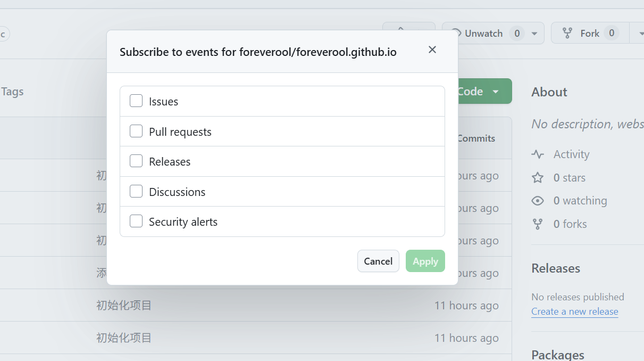644x361 pixels.
Task: Enable the Pull requests checkbox
Action: point(136,132)
